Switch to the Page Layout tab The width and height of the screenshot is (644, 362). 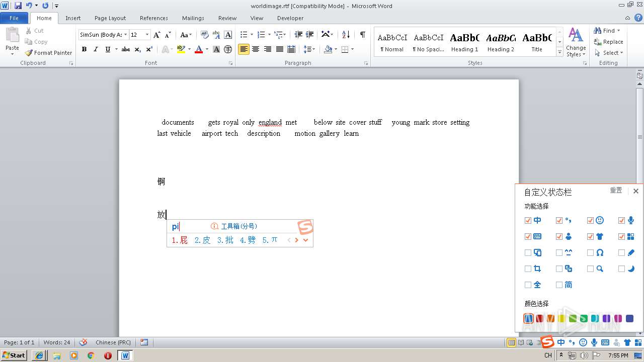[110, 18]
